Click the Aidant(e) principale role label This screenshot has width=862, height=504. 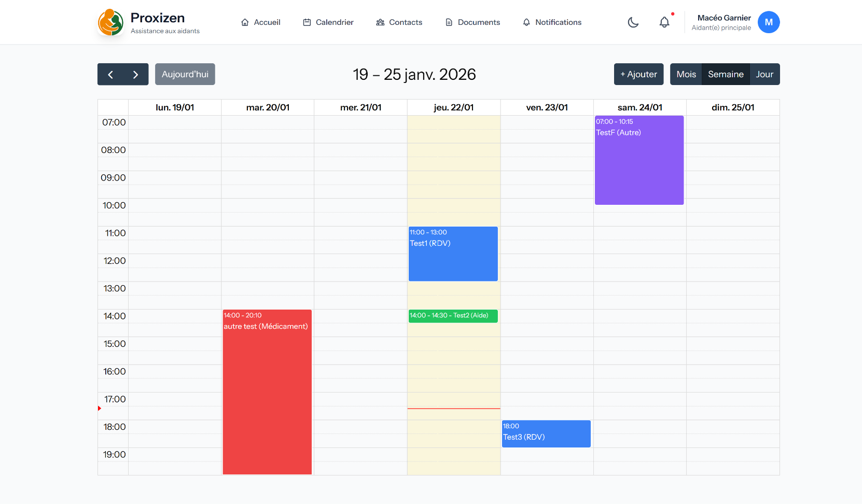pyautogui.click(x=721, y=28)
